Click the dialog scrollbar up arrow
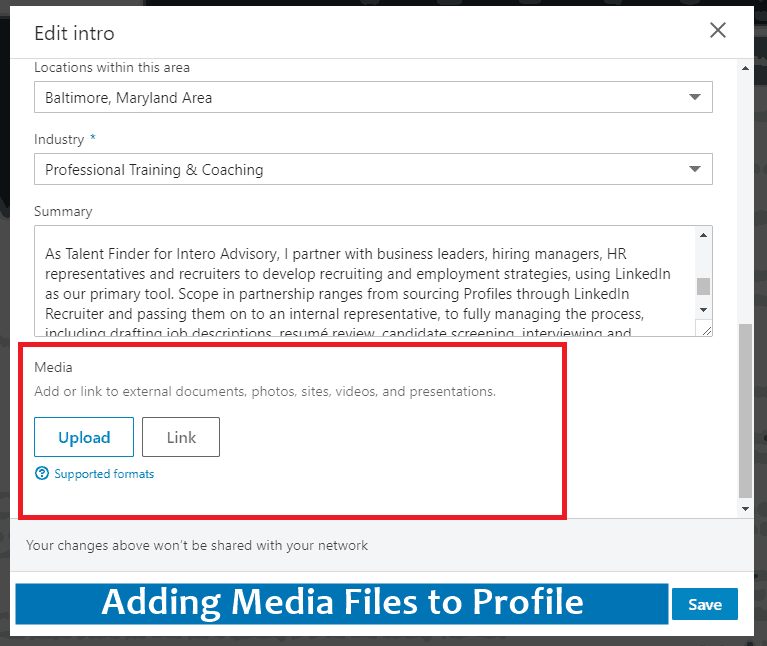Viewport: 767px width, 646px height. coord(744,68)
